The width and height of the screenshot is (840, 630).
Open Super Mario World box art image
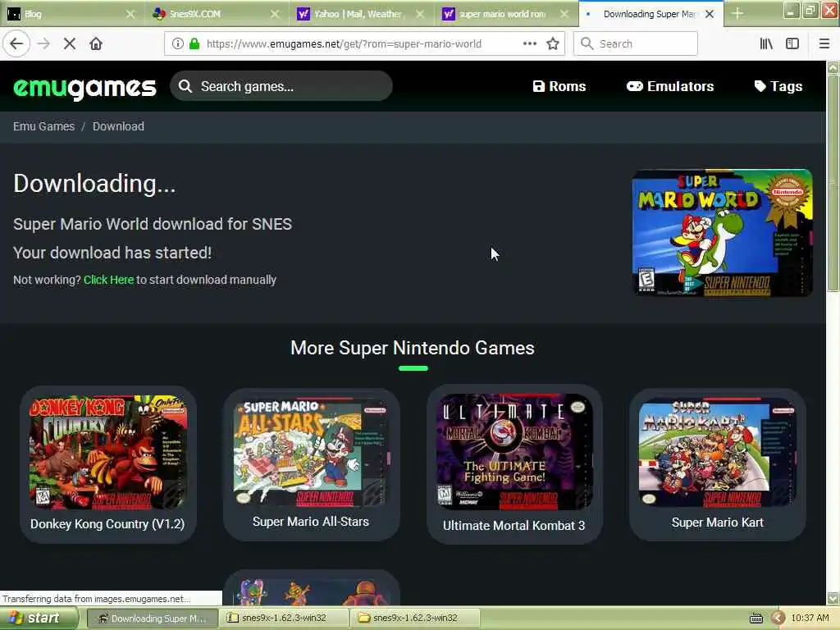[722, 232]
